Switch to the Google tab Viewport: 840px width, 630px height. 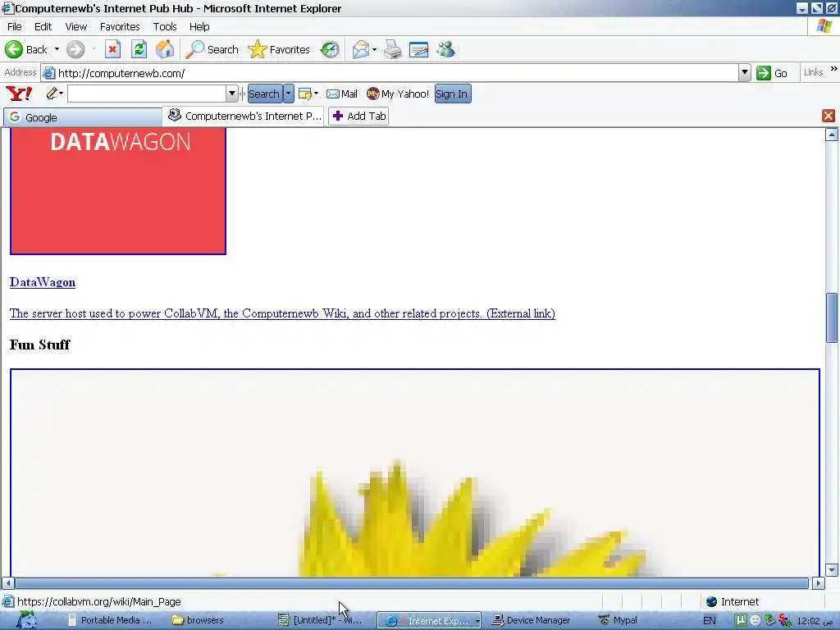[83, 117]
